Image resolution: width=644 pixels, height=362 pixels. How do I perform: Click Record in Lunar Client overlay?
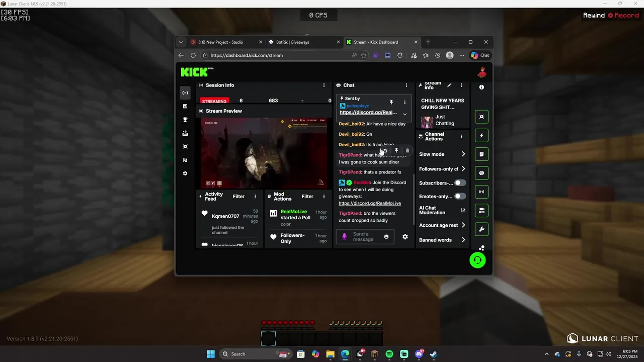[623, 15]
